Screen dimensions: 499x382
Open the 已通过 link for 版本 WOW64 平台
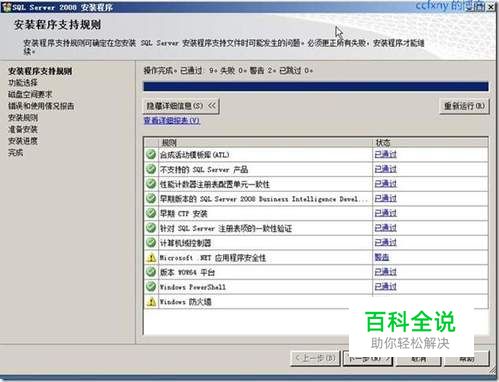pos(386,272)
